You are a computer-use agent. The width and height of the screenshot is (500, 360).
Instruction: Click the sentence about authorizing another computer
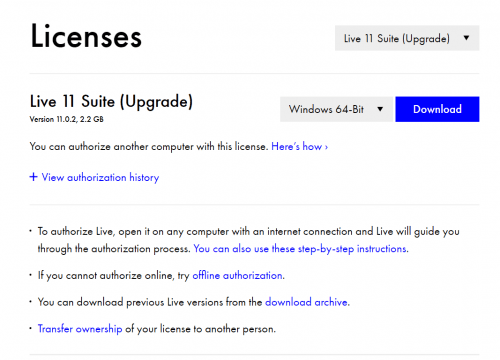(149, 146)
